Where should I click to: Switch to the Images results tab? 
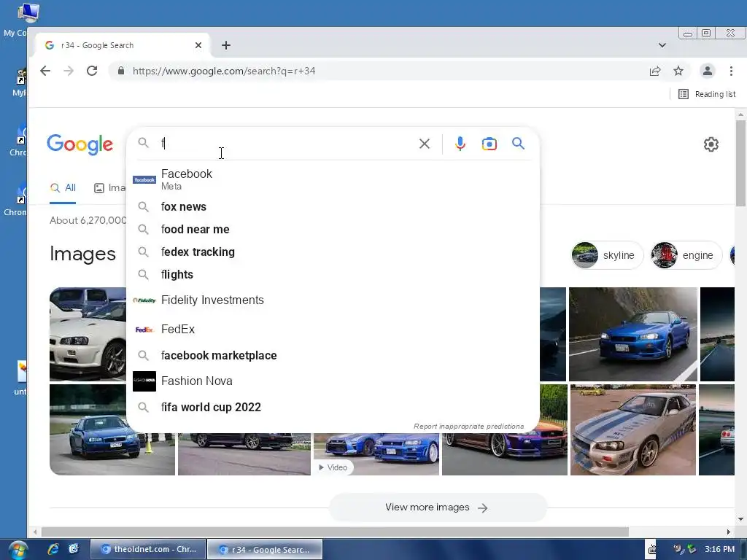(x=109, y=187)
